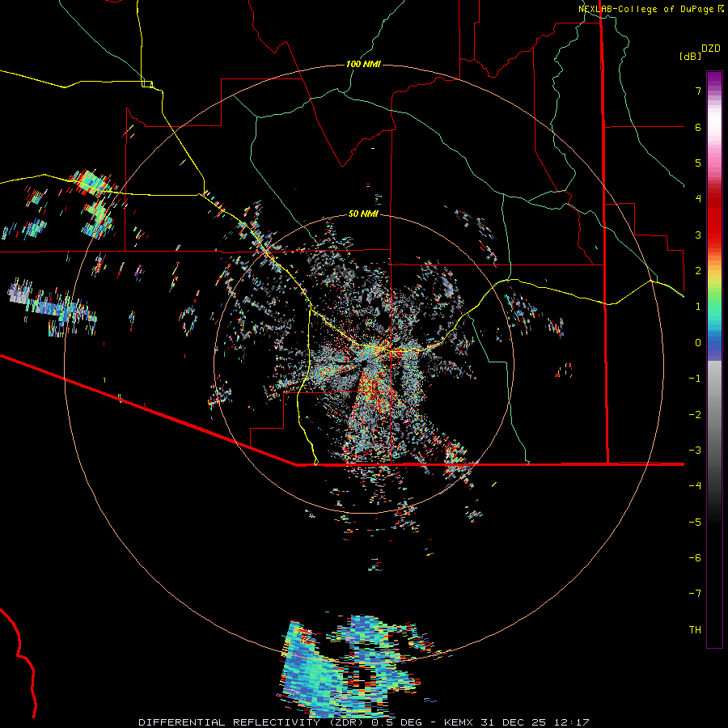Click the 7 value on the color scale

pos(698,91)
